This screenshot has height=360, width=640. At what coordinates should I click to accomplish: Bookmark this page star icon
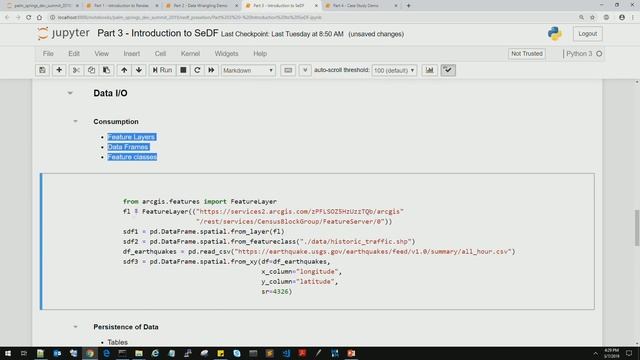tap(592, 17)
